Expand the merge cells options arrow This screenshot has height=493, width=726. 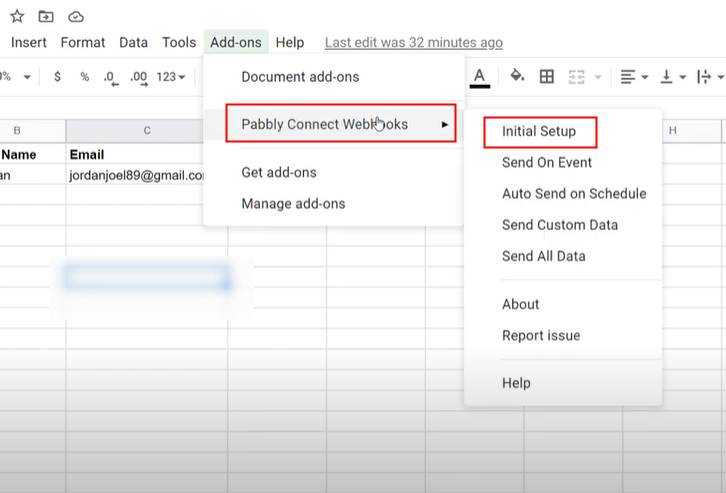pos(598,77)
